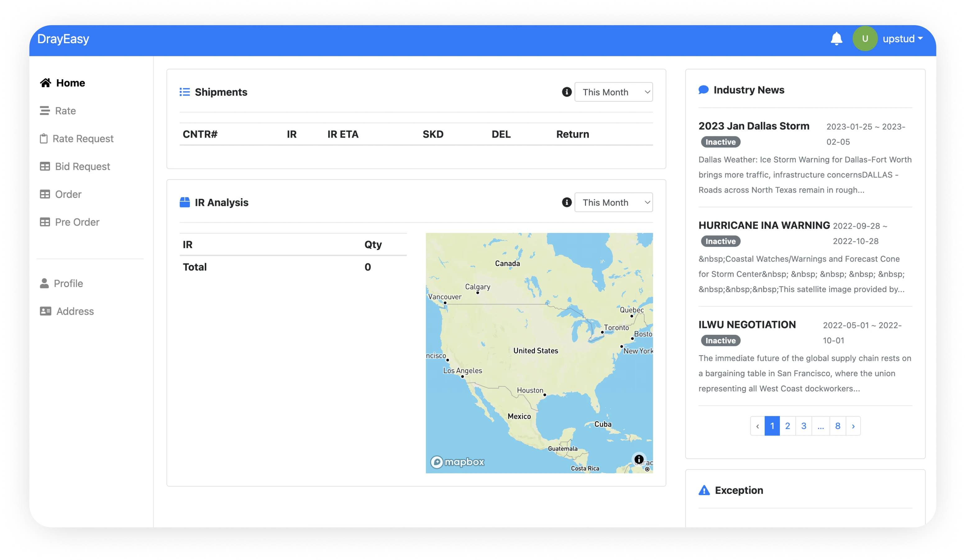Click the ellipsis pagination item
This screenshot has width=965, height=560.
pyautogui.click(x=820, y=426)
